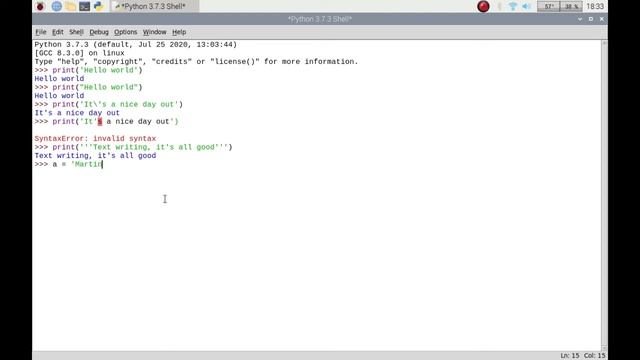The width and height of the screenshot is (640, 360).
Task: Open the Debug menu
Action: 99,32
